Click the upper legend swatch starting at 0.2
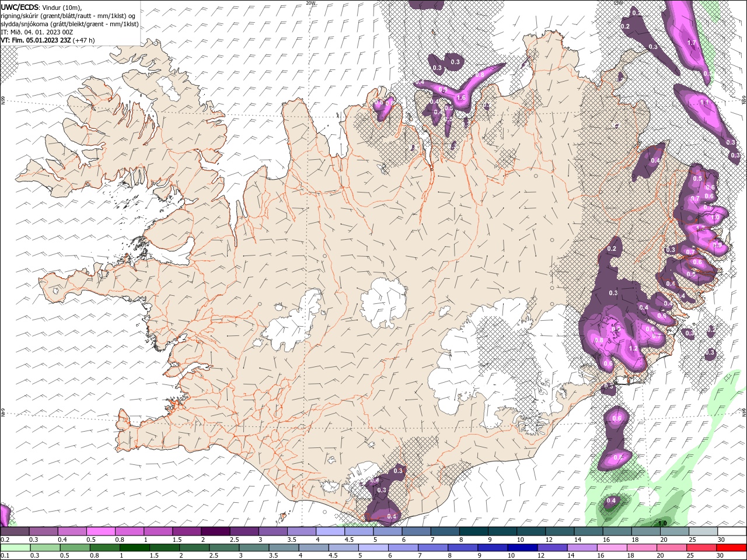This screenshot has width=747, height=560. (15, 531)
